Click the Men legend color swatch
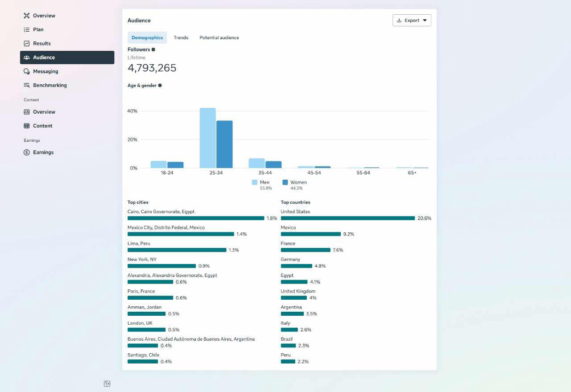Screen dimensions: 571x392 [255, 182]
